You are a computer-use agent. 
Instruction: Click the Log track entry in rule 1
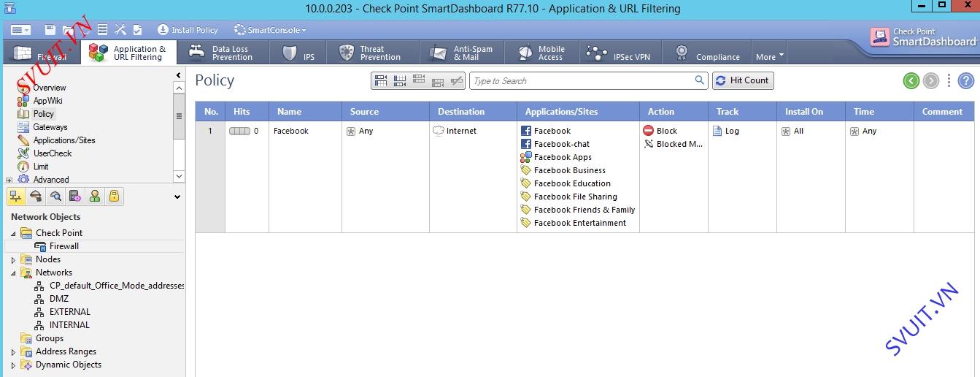(x=726, y=131)
